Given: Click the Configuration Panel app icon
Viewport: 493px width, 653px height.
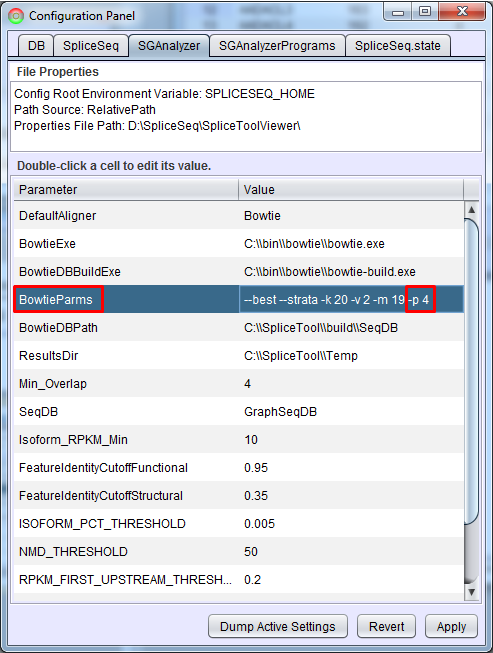Looking at the screenshot, I should [x=16, y=16].
